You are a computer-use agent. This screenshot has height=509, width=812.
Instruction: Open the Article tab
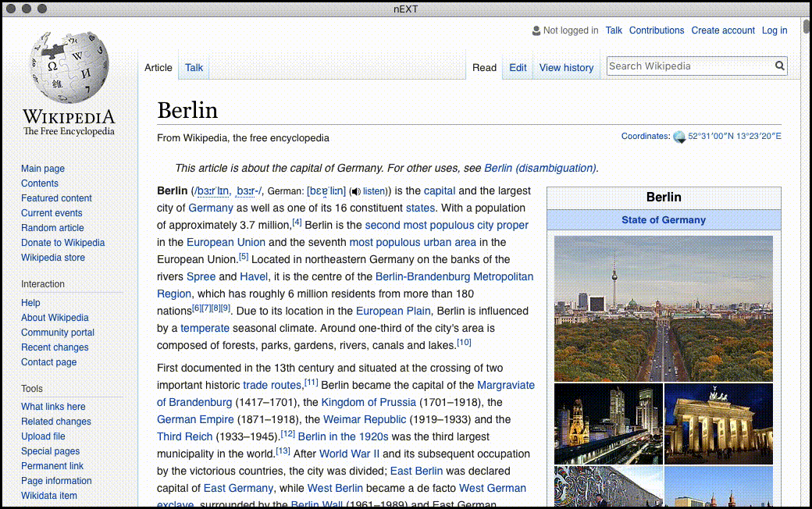coord(158,68)
